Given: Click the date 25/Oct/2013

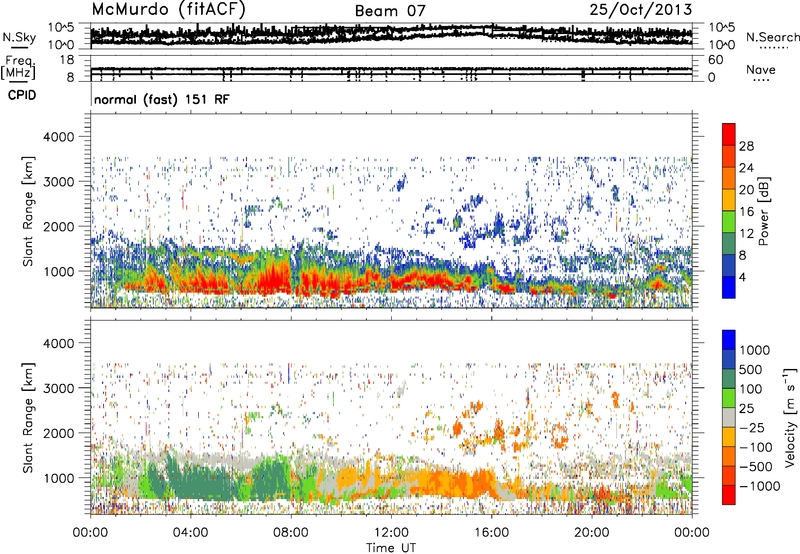Looking at the screenshot, I should pyautogui.click(x=641, y=10).
